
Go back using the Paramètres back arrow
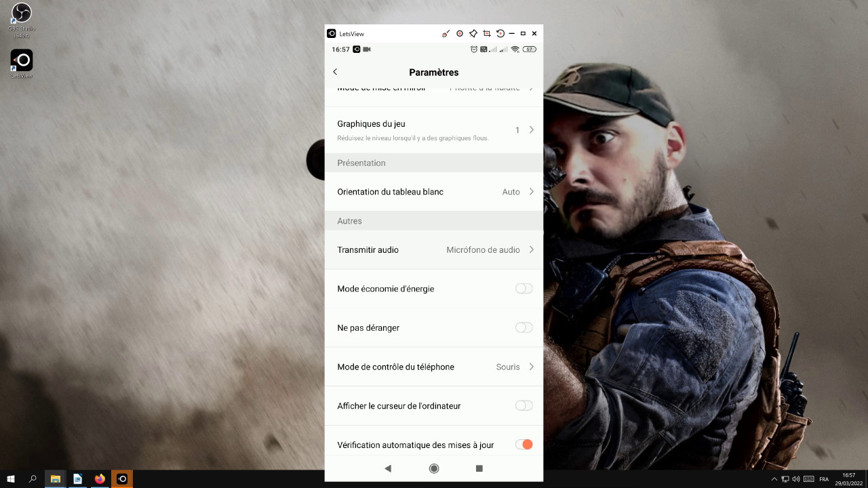pos(335,72)
